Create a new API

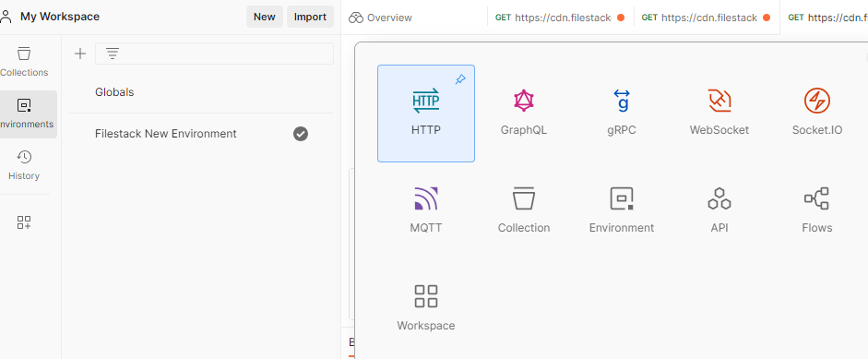pos(719,211)
